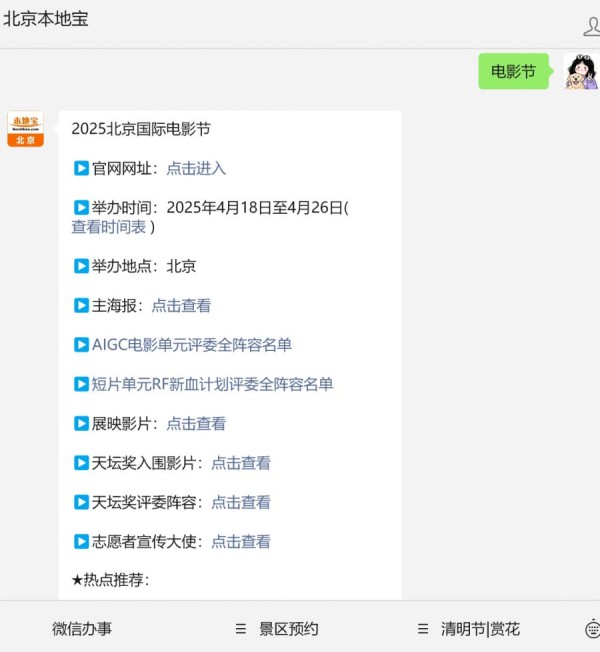Open the 点击查看 link for 展映影片
Image resolution: width=600 pixels, height=652 pixels.
[196, 424]
